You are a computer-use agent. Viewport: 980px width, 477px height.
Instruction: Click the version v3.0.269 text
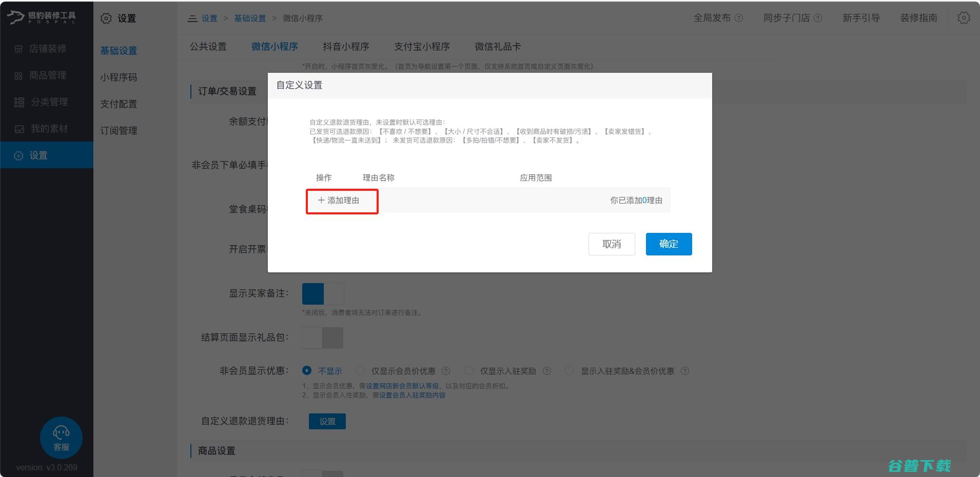[47, 468]
